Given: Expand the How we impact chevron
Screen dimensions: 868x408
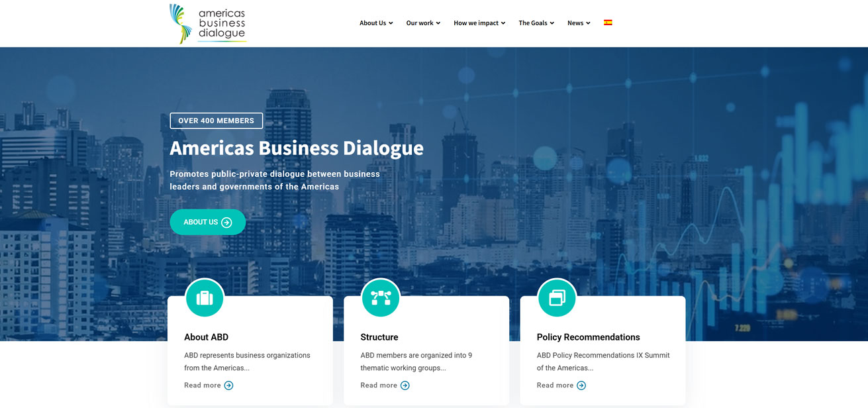Looking at the screenshot, I should point(503,23).
